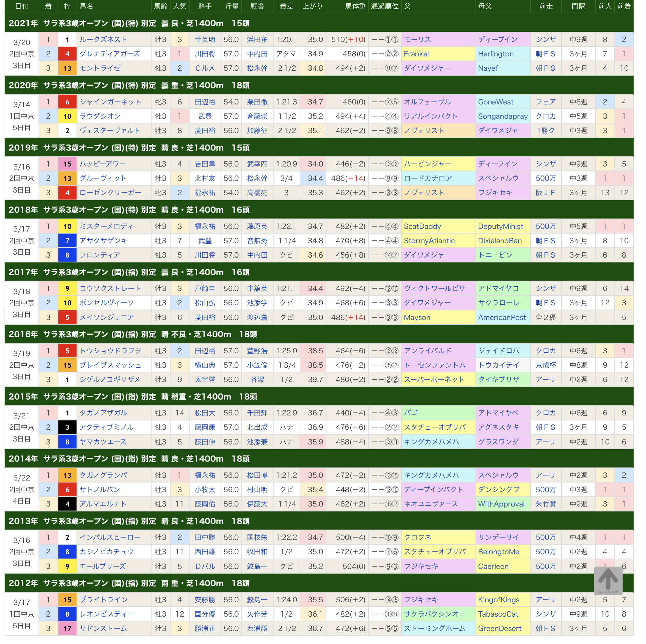The image size is (646, 644).
Task: Open previous race link 朱竹賞
Action: [x=546, y=504]
